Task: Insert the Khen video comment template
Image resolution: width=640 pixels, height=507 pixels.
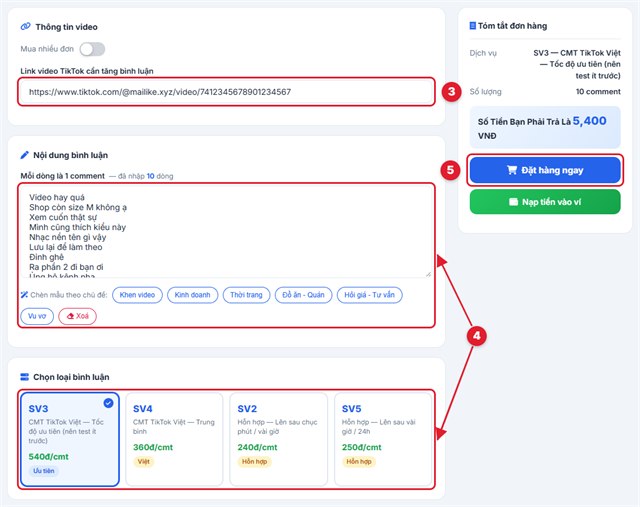Action: [x=137, y=295]
